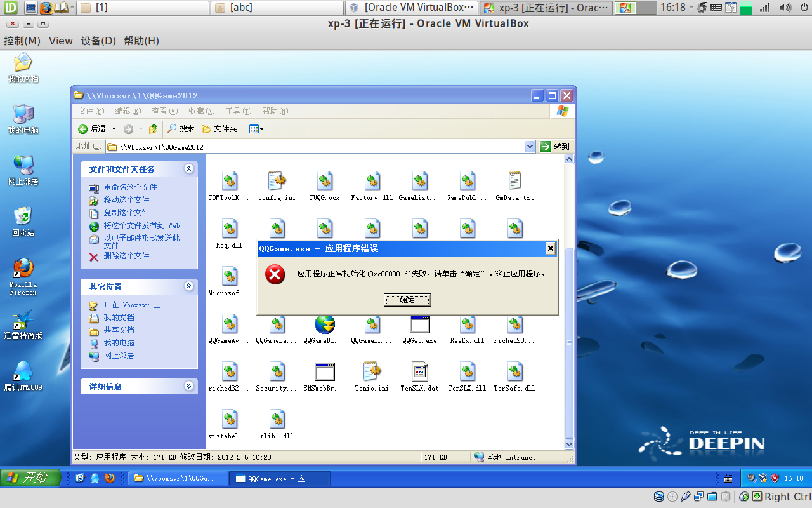This screenshot has width=812, height=508.
Task: Click the 删除这个文件 link
Action: pos(126,256)
